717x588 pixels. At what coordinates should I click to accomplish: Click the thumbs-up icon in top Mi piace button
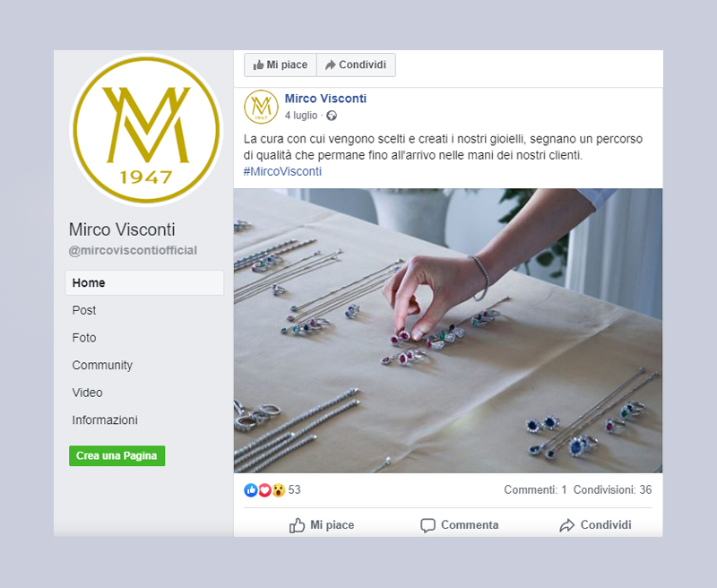[258, 65]
